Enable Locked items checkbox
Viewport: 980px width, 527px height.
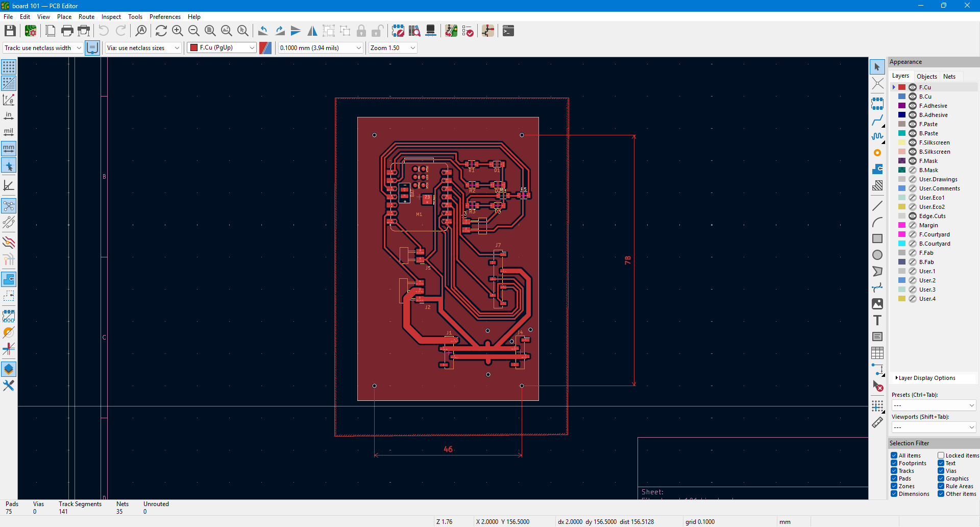coord(941,456)
